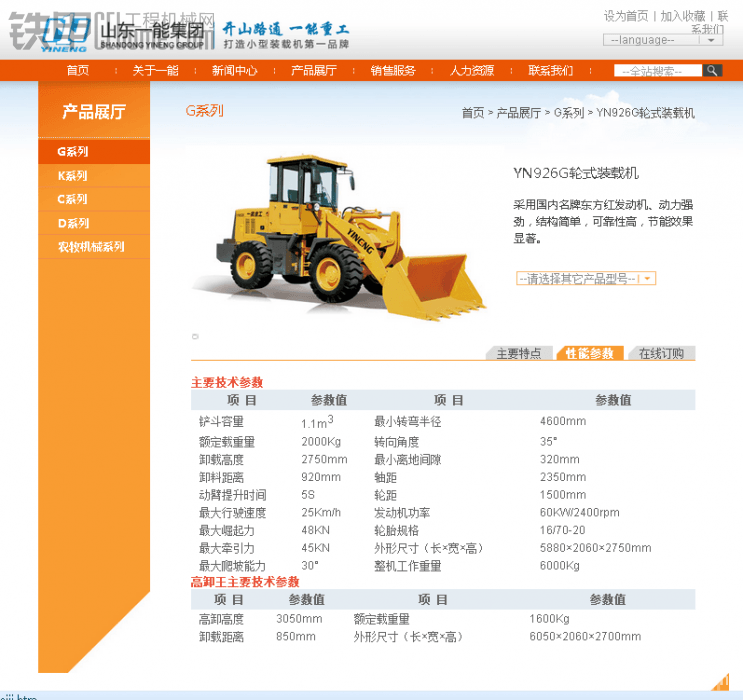Open 关于一能 navigation item
Screen dimensions: 743x700
155,71
